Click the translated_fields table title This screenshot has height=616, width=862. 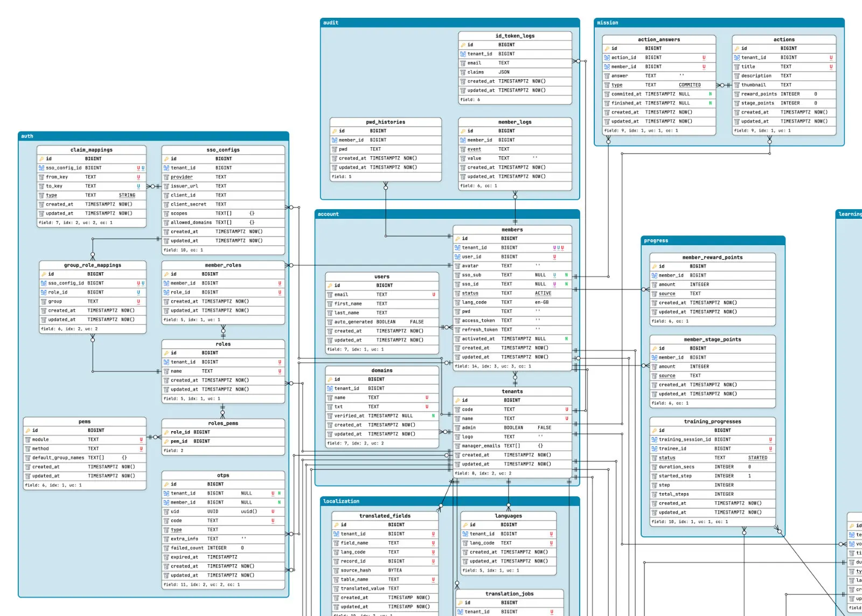[x=385, y=516]
